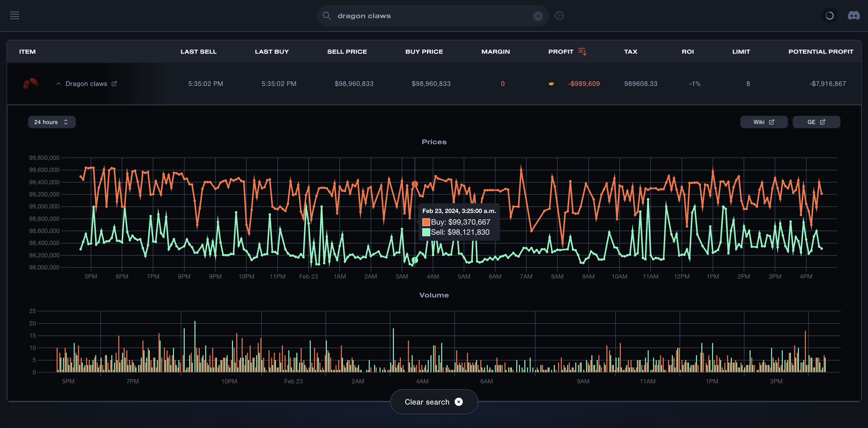Open the external link icon beside Dragon claws
This screenshot has width=868, height=428.
pos(114,83)
